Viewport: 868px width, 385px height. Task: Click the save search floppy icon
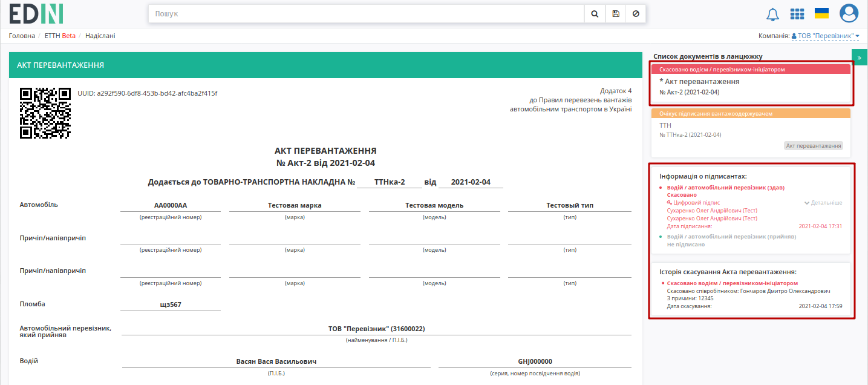615,13
